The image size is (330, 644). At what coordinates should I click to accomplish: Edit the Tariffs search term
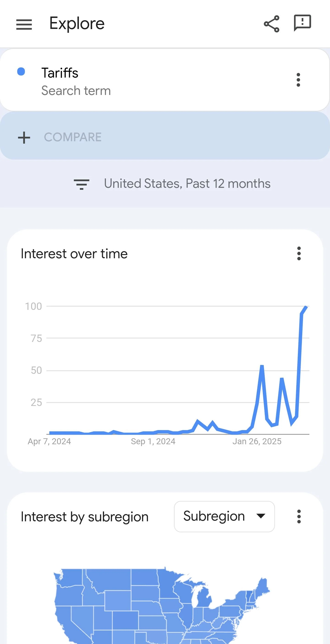click(60, 73)
